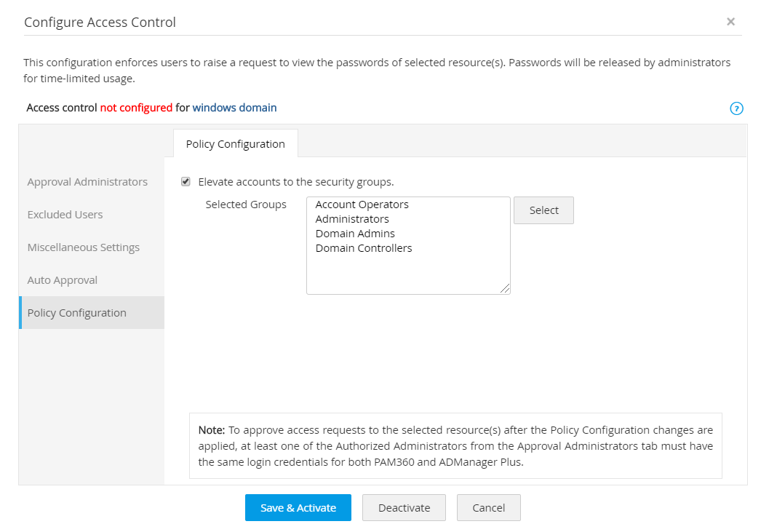Open the Excluded Users section
The width and height of the screenshot is (769, 532).
coord(65,215)
